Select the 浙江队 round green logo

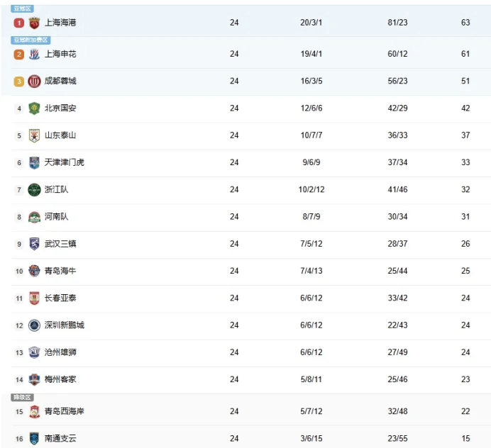(x=34, y=190)
